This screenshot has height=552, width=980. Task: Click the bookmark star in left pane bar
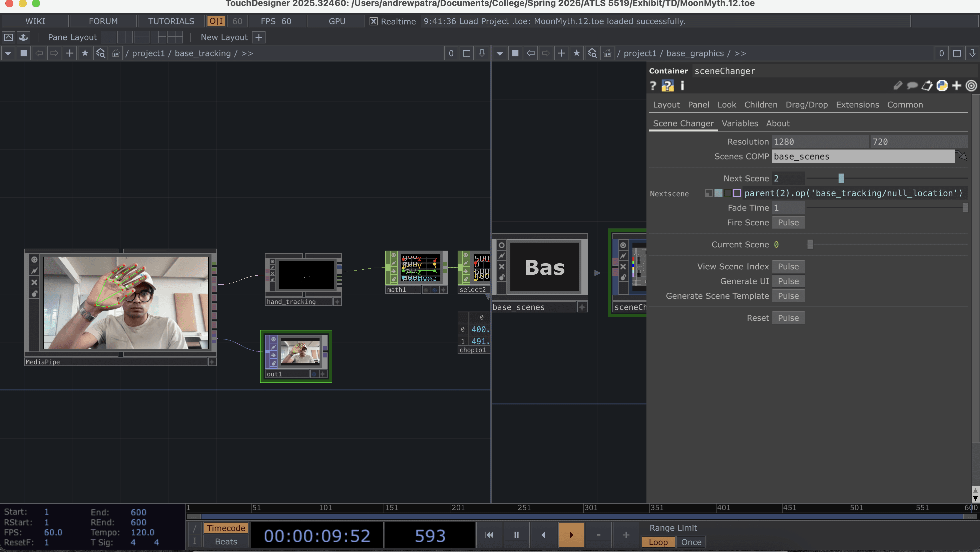[85, 53]
